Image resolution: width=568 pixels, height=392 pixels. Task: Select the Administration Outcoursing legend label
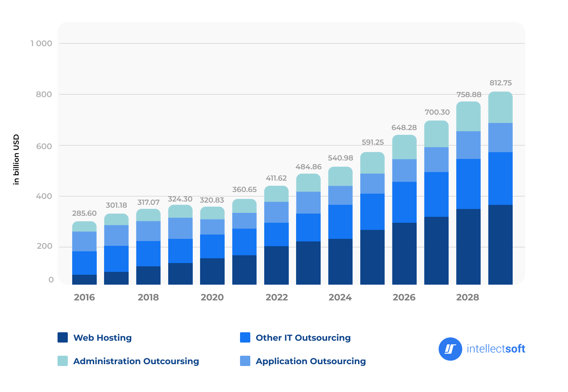point(136,361)
